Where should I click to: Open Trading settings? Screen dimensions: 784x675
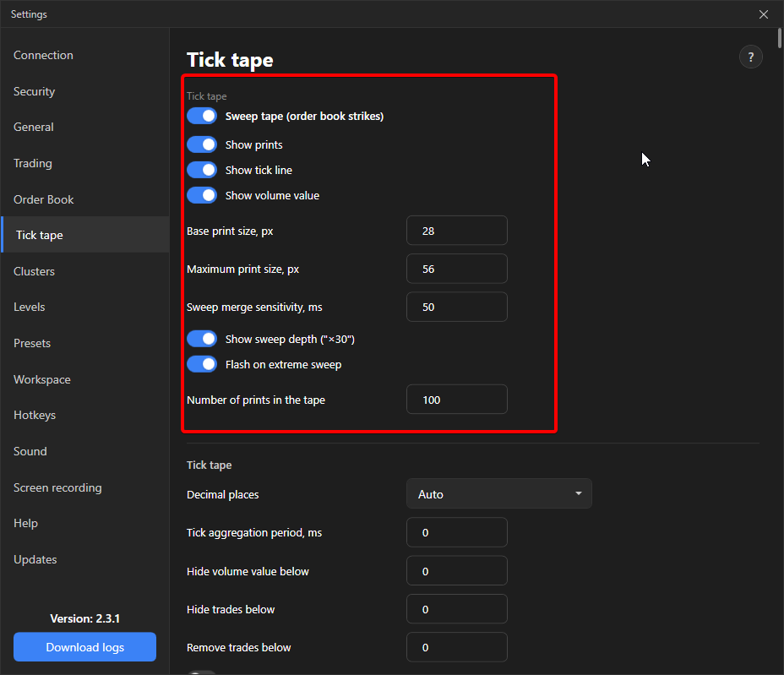pos(85,164)
